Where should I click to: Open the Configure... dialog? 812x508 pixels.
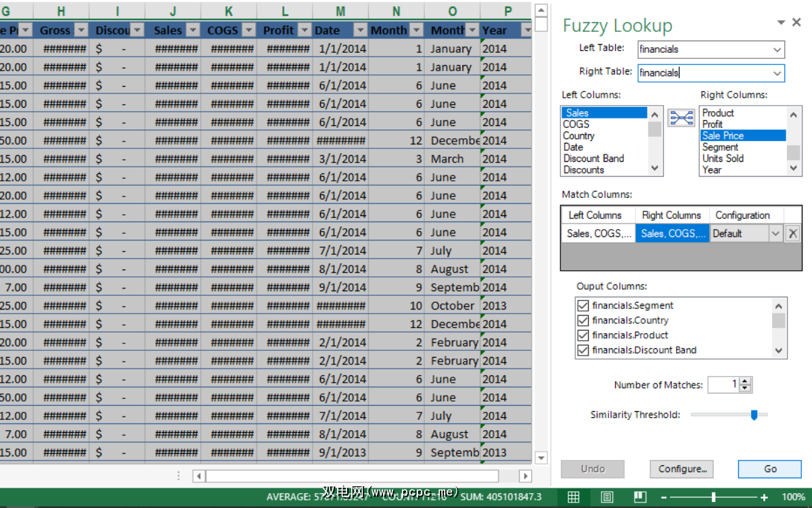tap(682, 469)
